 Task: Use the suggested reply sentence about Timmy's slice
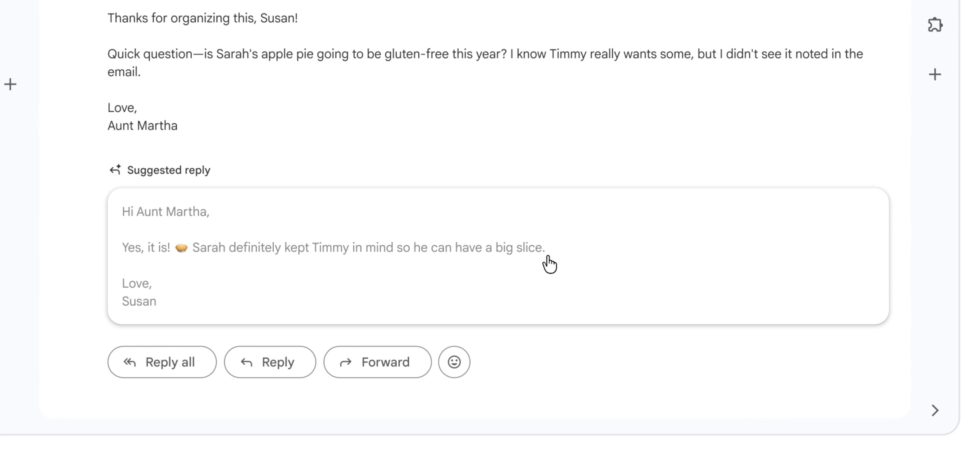tap(368, 248)
